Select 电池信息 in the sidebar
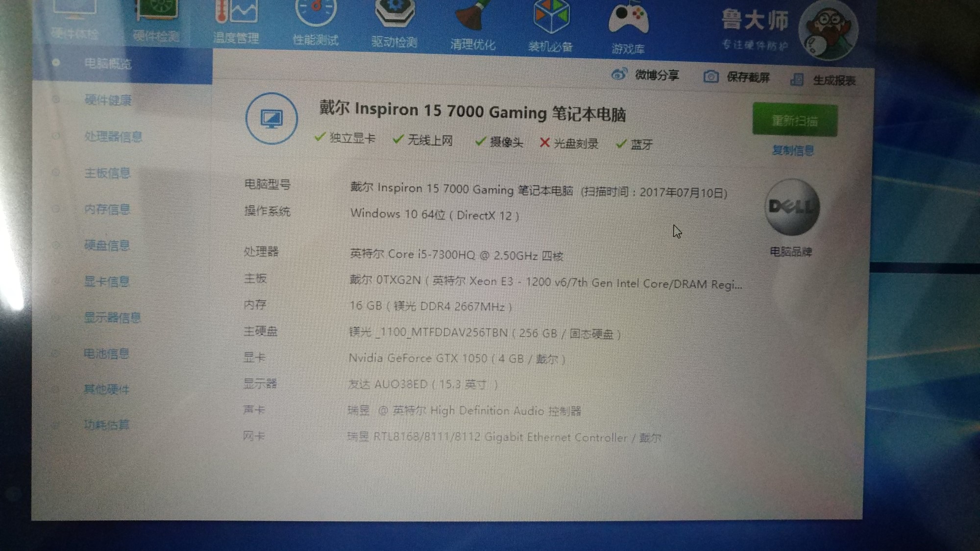 click(106, 353)
